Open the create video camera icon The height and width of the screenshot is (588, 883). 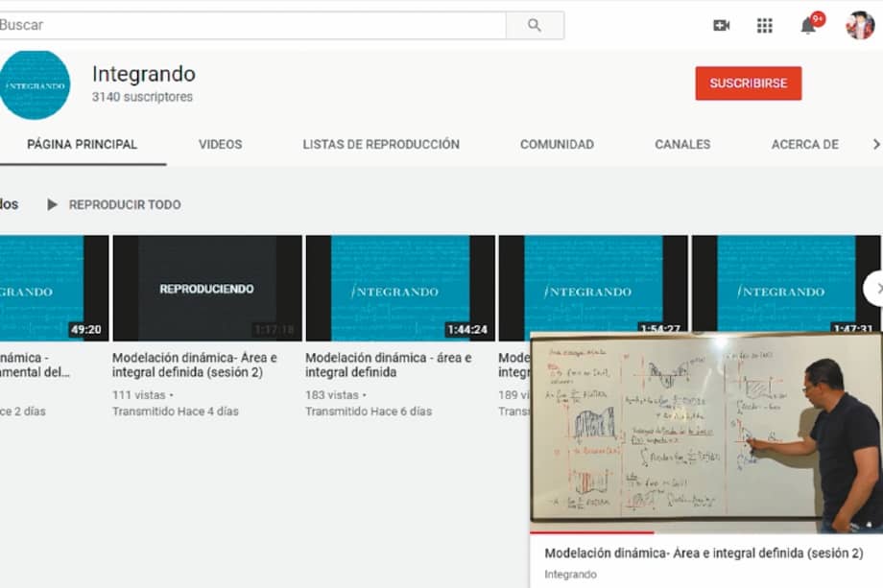click(722, 24)
